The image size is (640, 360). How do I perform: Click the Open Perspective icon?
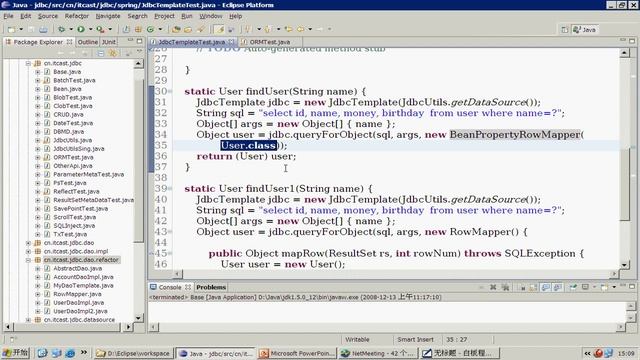coord(564,29)
